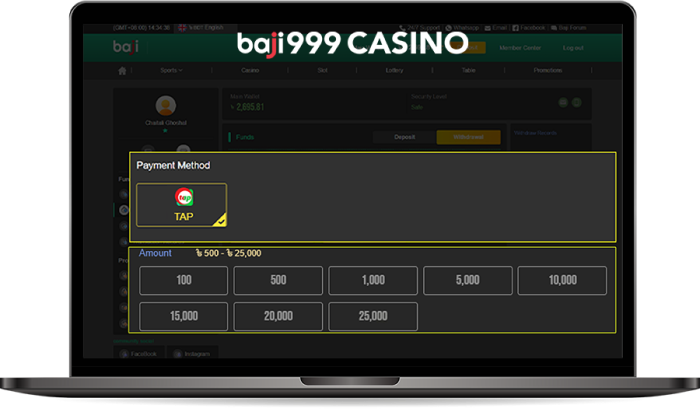
Task: Choose the 1,000 amount button
Action: [373, 280]
